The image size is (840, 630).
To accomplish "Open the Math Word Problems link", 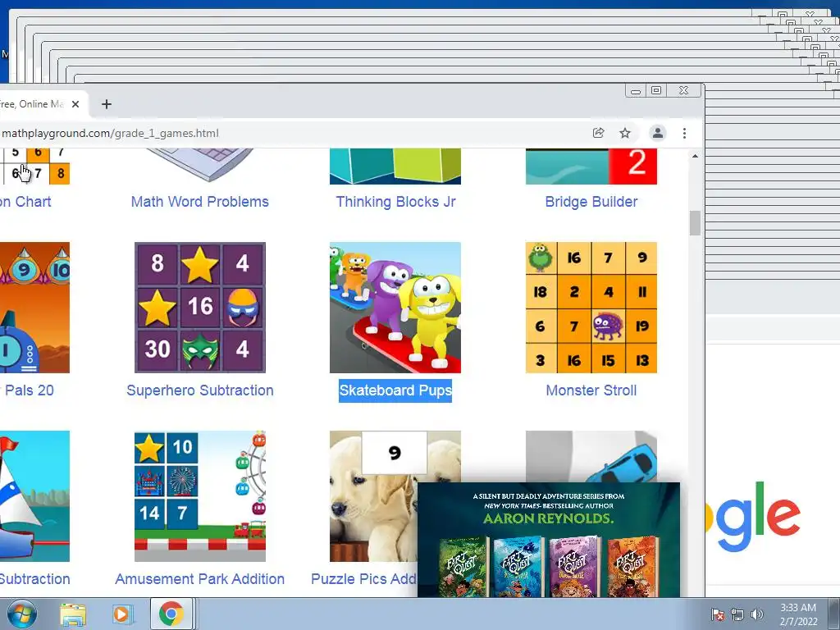I will pyautogui.click(x=200, y=202).
